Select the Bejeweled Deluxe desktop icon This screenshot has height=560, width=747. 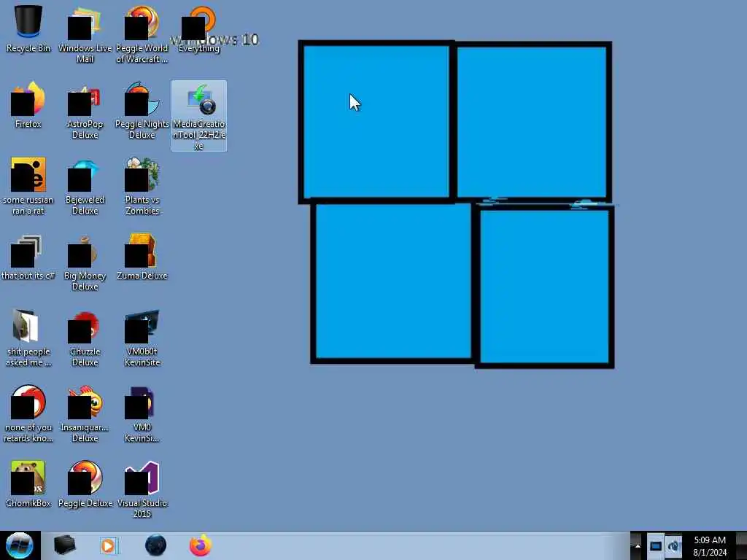coord(85,186)
